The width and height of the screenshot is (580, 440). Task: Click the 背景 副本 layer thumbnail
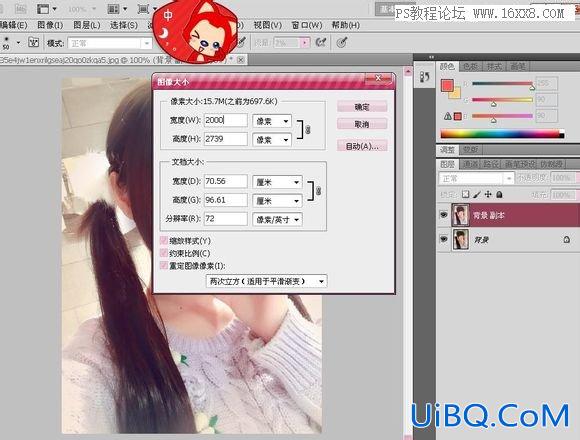click(461, 215)
